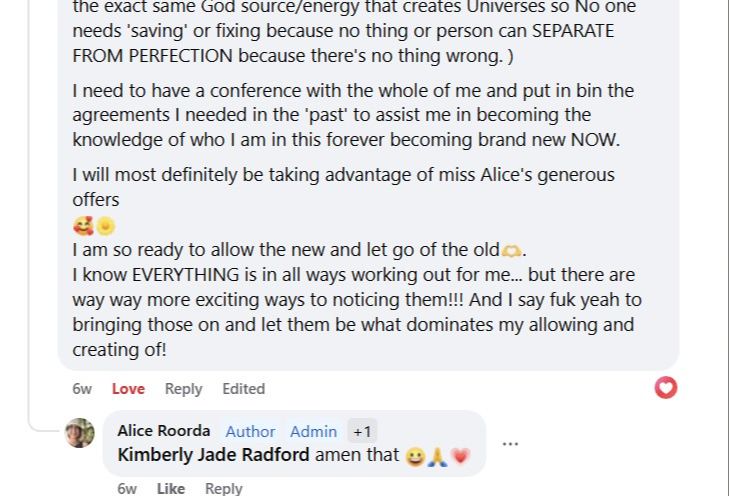The width and height of the screenshot is (729, 496).
Task: Click the praying hands emoji
Action: pos(438,456)
